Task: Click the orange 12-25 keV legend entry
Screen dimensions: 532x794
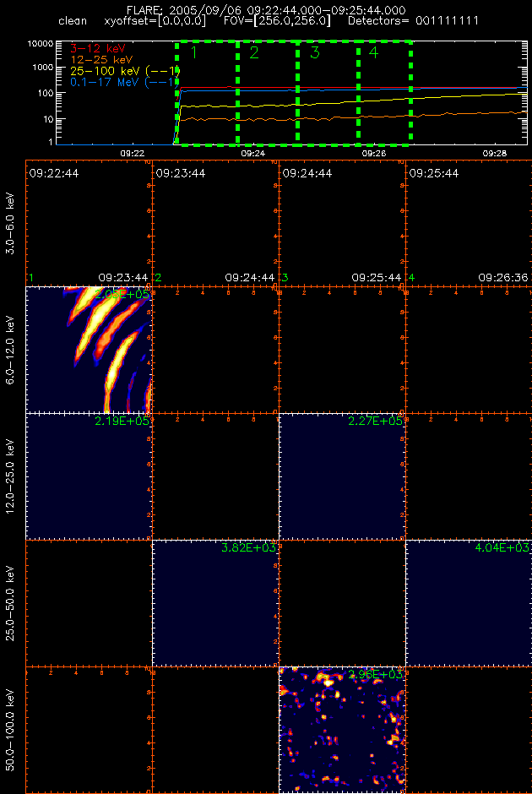Action: [x=100, y=59]
